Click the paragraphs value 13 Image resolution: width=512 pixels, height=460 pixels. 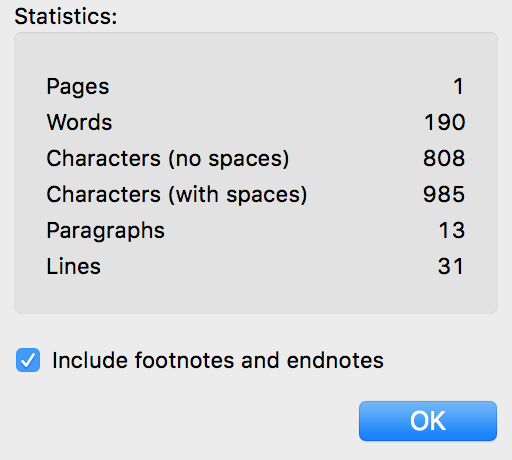(x=452, y=230)
